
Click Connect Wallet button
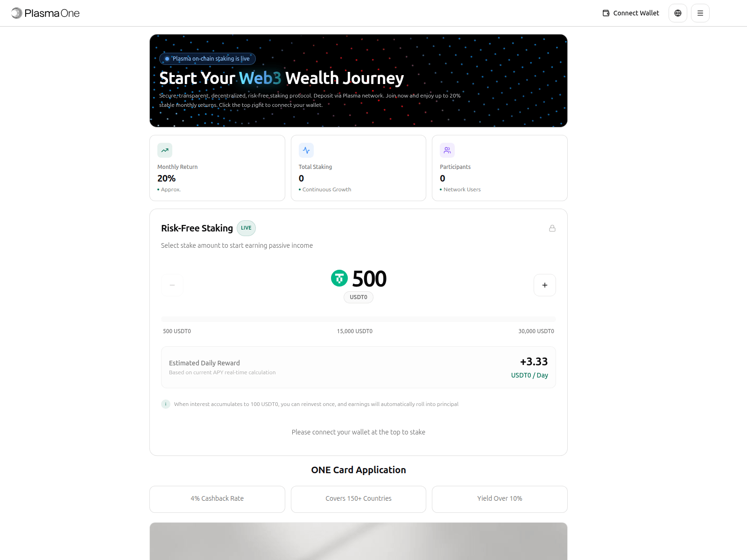pos(631,13)
